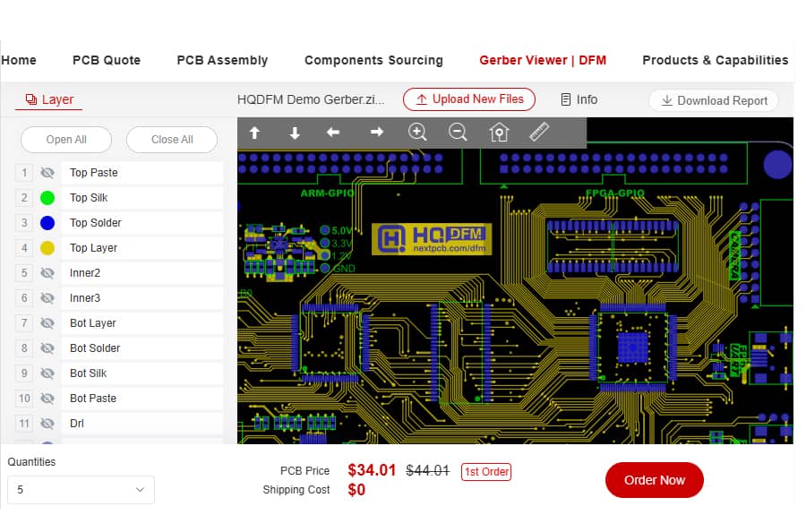Switch to the Layer tab

tap(49, 99)
